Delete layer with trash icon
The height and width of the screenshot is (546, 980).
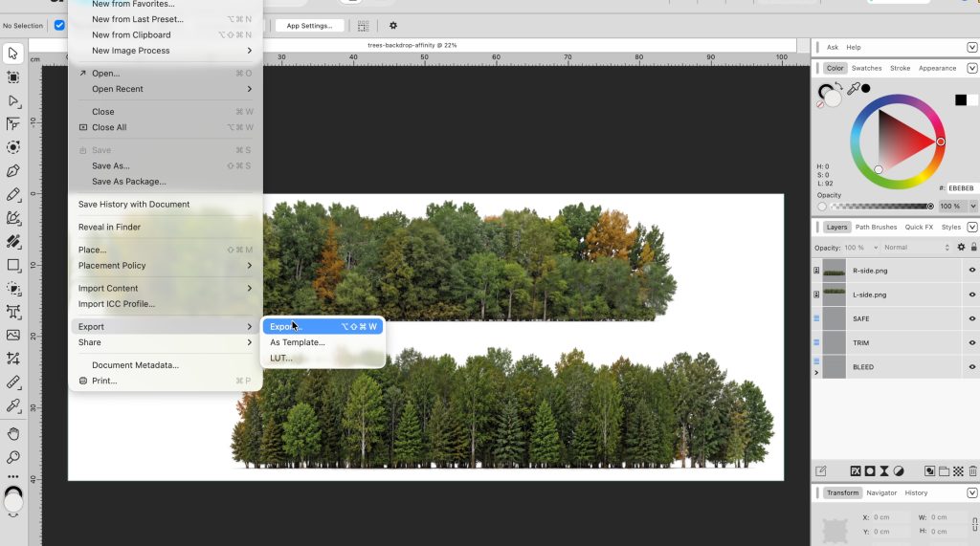point(973,471)
